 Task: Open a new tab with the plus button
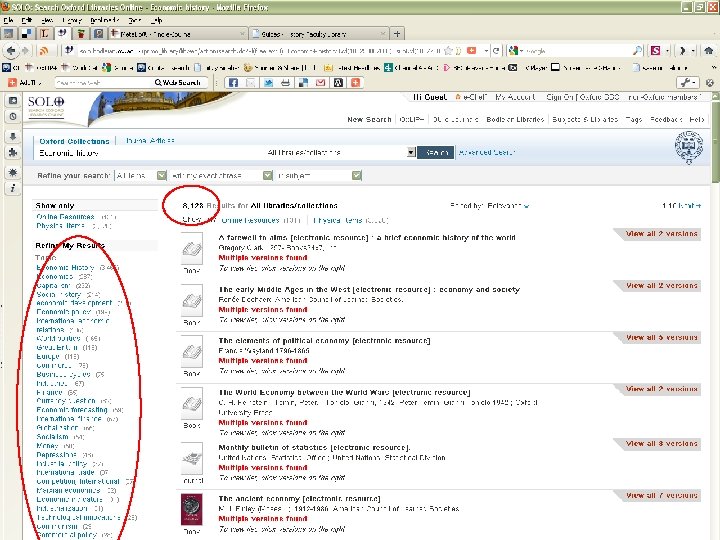(x=397, y=34)
